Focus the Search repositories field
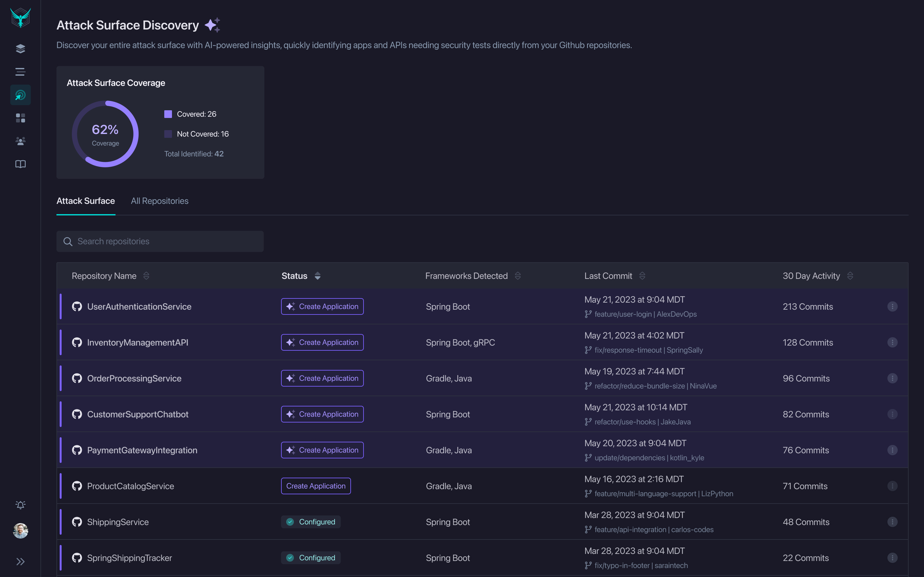924x577 pixels. click(x=160, y=241)
